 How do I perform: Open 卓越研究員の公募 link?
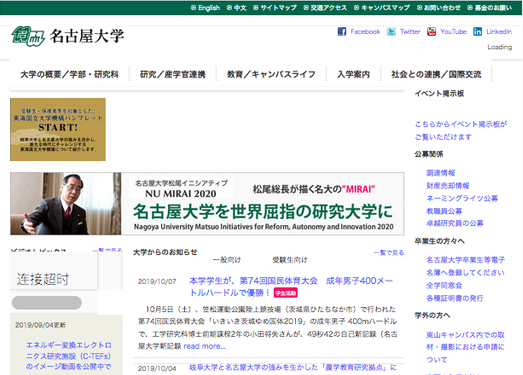pos(455,223)
